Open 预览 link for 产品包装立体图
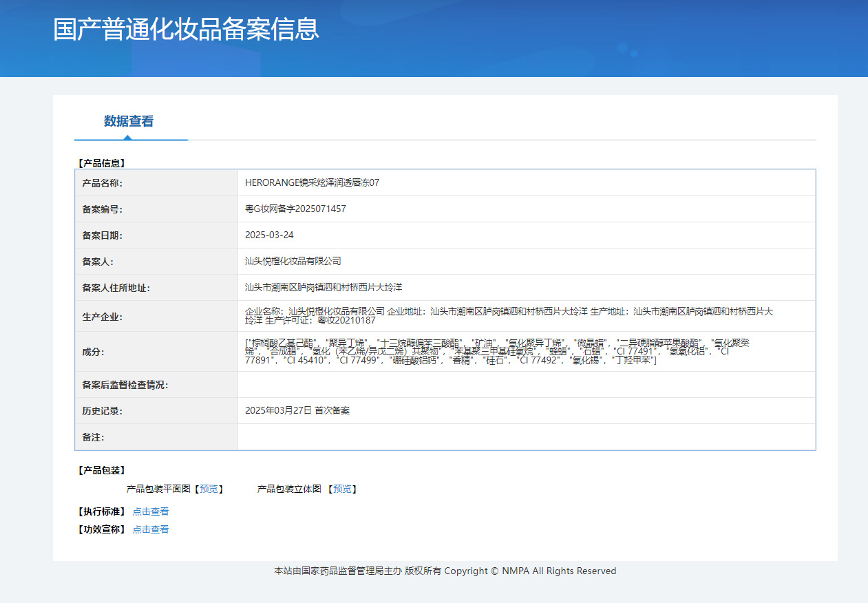Viewport: 868px width, 603px height. click(x=342, y=489)
